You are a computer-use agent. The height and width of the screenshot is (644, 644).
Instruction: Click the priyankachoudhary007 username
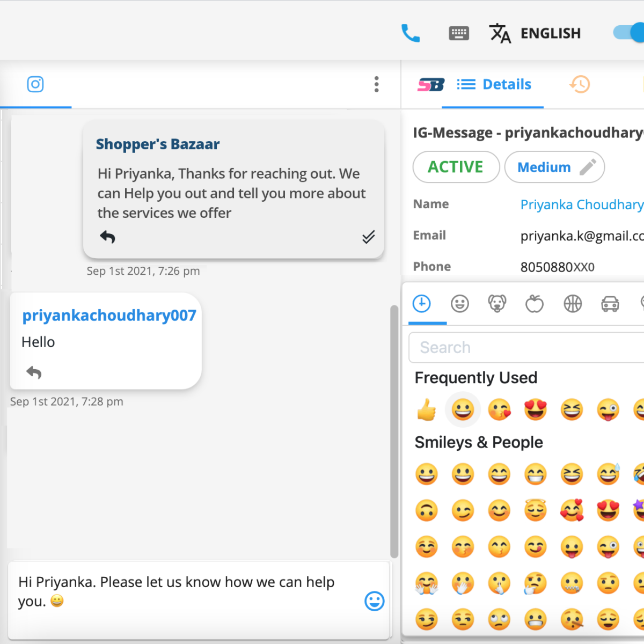coord(109,315)
